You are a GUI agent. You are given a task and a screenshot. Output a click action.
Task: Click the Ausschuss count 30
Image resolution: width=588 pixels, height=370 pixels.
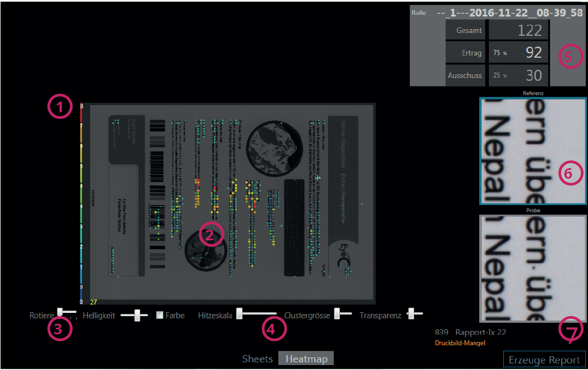pyautogui.click(x=534, y=75)
